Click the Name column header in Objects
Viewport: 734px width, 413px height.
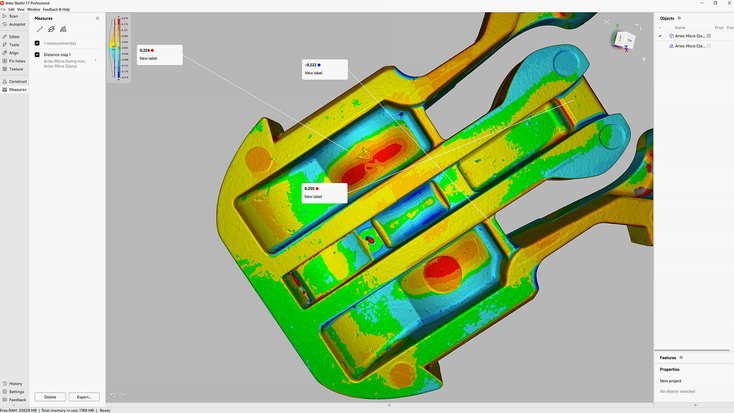pyautogui.click(x=680, y=28)
